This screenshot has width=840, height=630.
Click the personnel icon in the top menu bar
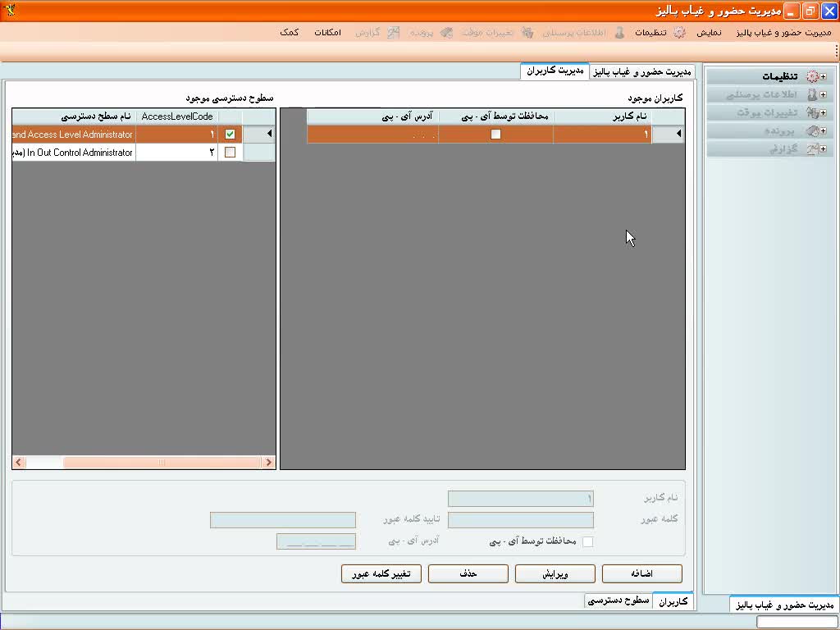point(619,33)
